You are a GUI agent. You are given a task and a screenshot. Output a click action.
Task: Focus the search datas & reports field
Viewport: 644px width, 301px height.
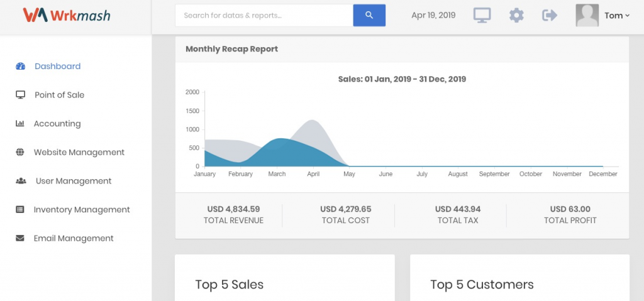coord(264,16)
